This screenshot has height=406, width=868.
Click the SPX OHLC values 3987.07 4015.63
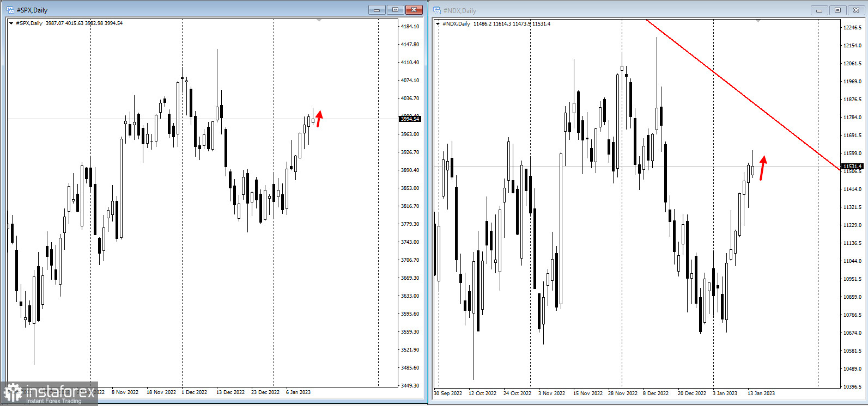click(x=65, y=23)
